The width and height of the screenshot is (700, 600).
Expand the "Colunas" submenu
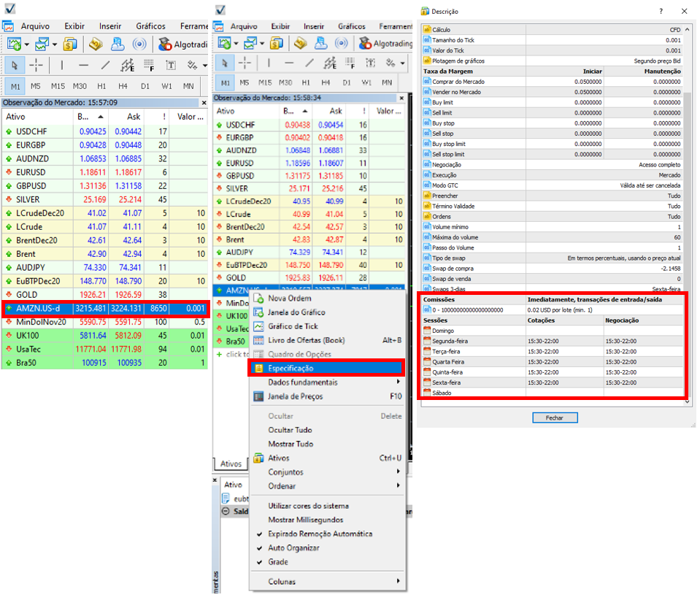tap(327, 582)
